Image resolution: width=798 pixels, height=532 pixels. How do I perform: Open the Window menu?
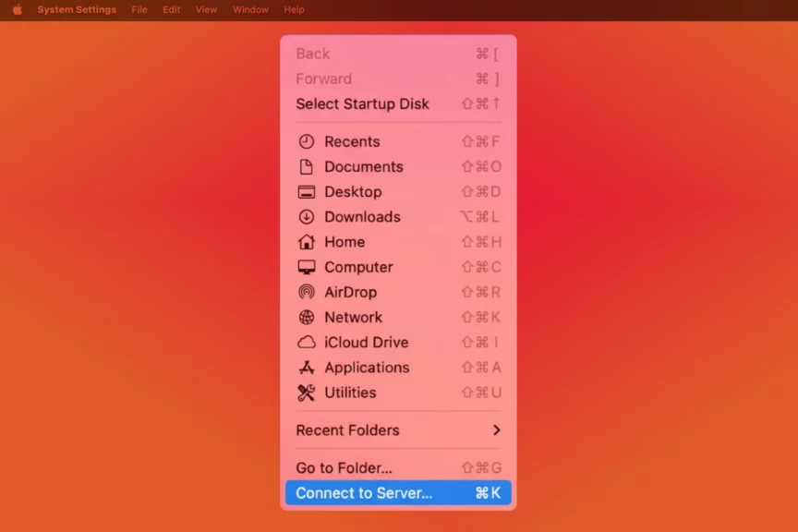(x=250, y=10)
